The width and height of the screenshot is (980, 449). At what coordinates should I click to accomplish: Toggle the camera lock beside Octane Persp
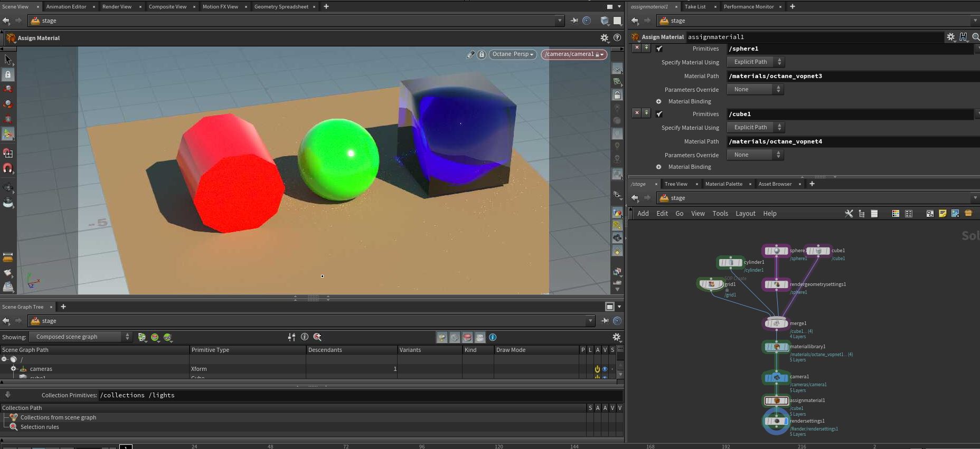point(482,54)
